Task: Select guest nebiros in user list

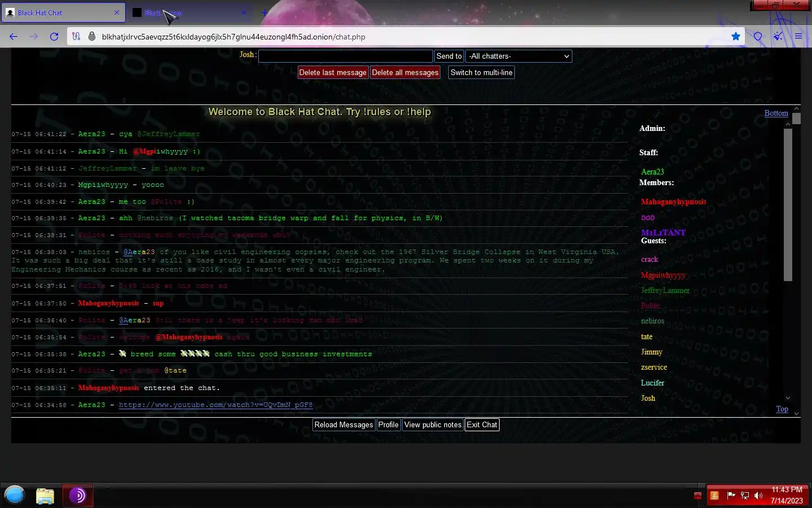Action: pyautogui.click(x=652, y=321)
